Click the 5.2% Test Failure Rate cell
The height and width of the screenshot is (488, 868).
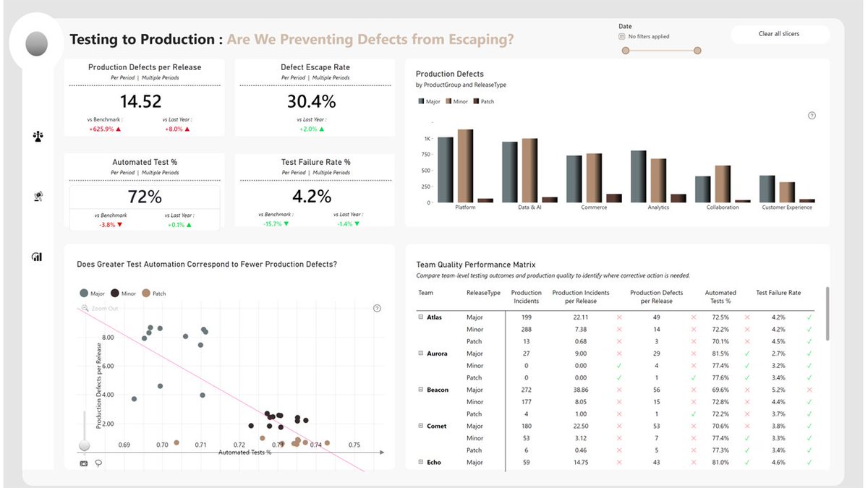coord(778,390)
